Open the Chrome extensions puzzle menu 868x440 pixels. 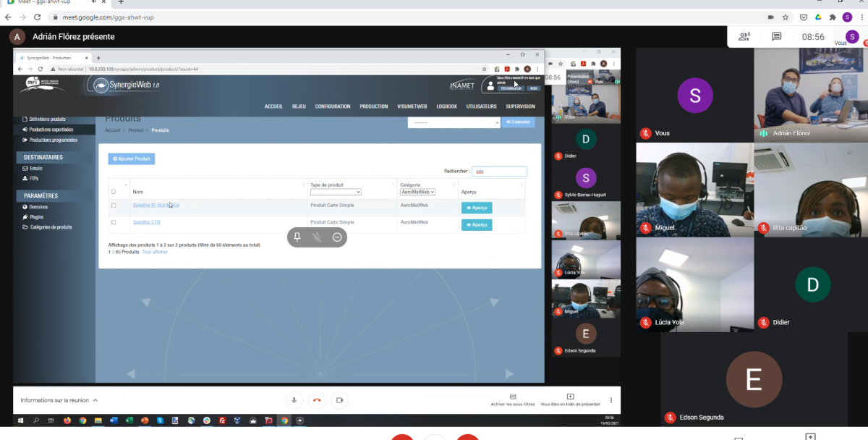point(833,17)
